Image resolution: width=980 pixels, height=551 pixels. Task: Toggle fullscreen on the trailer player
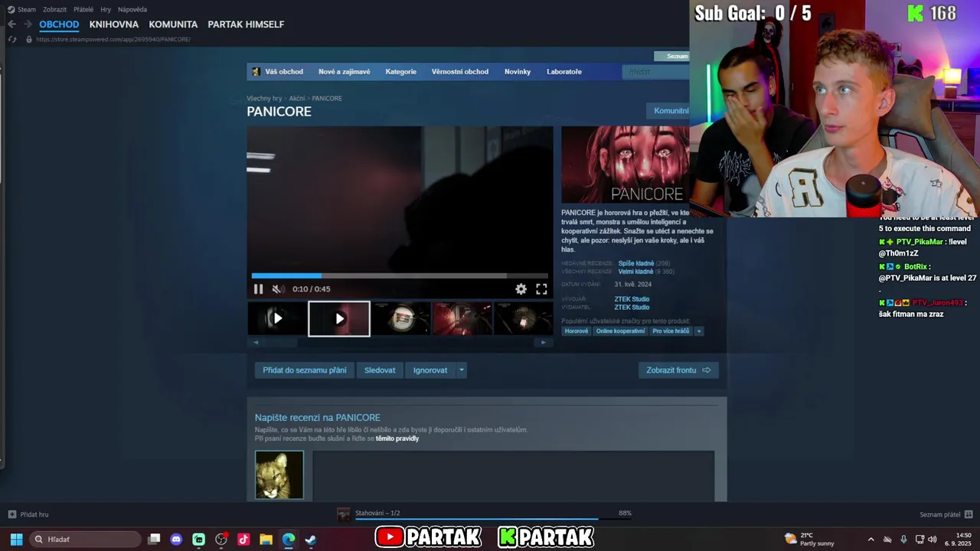click(541, 289)
